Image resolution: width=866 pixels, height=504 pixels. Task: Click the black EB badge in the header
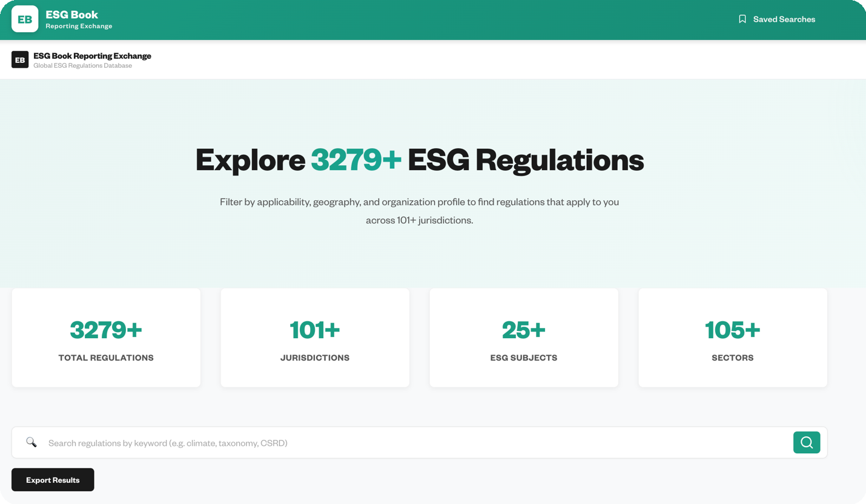click(20, 59)
